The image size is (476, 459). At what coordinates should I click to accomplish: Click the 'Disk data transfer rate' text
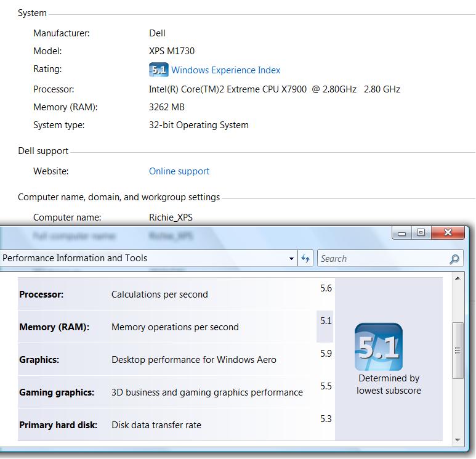[x=156, y=425]
